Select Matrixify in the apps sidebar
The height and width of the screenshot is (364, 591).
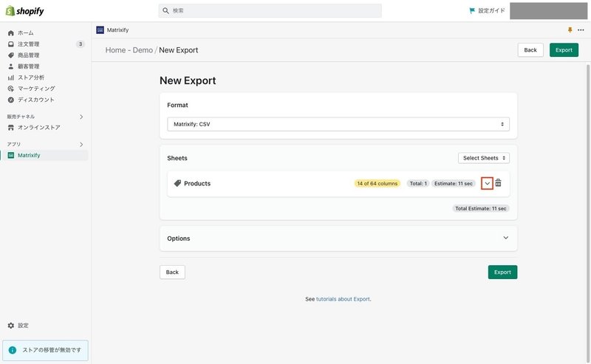(29, 155)
